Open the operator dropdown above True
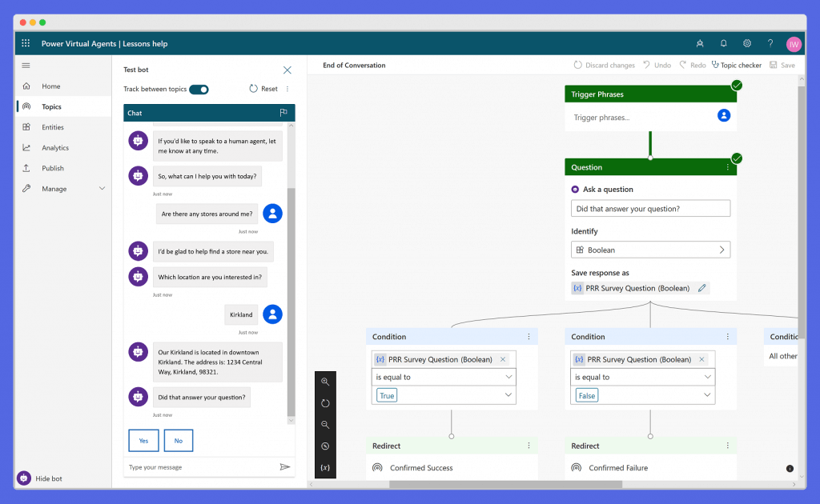This screenshot has height=504, width=820. click(x=444, y=377)
